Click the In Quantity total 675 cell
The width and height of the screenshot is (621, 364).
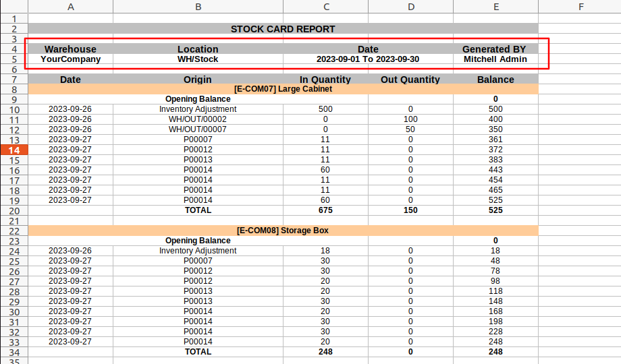pos(325,210)
